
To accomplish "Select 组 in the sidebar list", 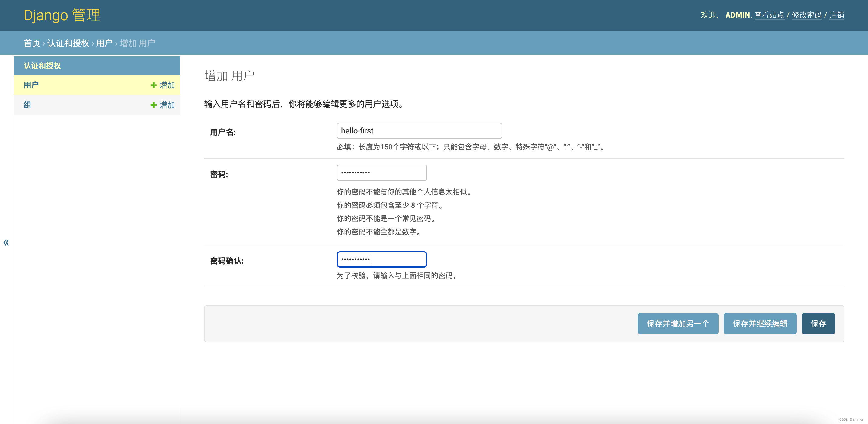I will (x=27, y=105).
